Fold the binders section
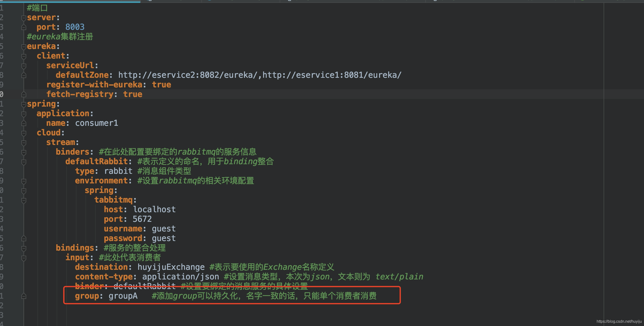The height and width of the screenshot is (326, 644). point(24,152)
